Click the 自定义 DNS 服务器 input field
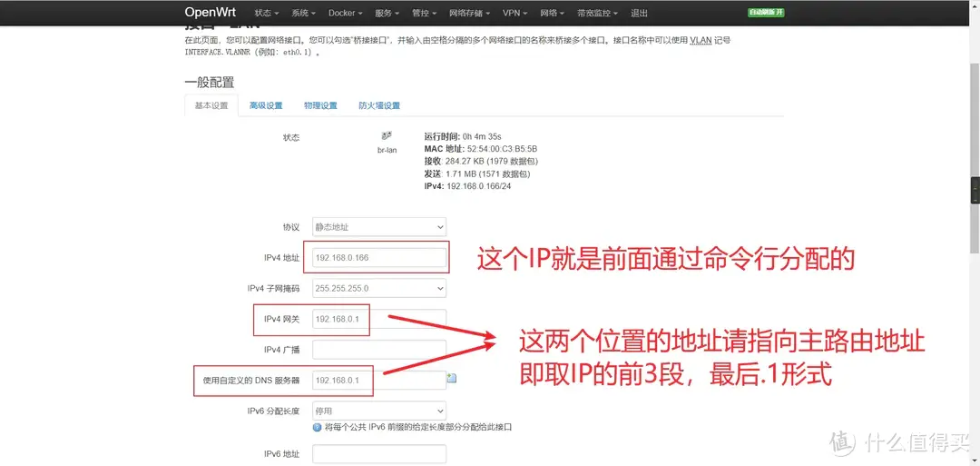This screenshot has width=980, height=466. point(378,381)
